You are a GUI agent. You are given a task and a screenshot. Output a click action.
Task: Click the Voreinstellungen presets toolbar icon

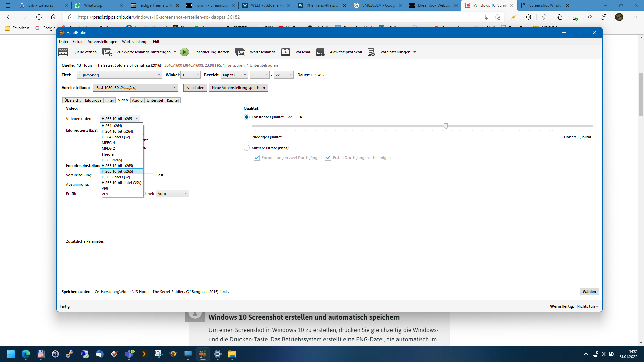pos(371,52)
